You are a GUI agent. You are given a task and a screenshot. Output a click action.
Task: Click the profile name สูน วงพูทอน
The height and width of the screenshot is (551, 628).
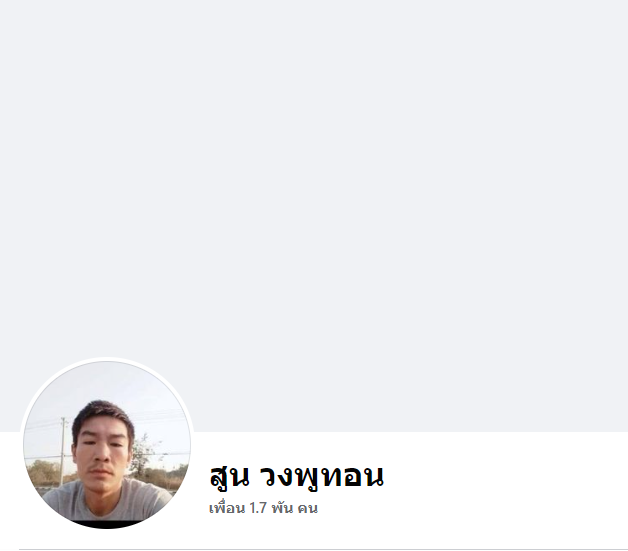tap(297, 475)
